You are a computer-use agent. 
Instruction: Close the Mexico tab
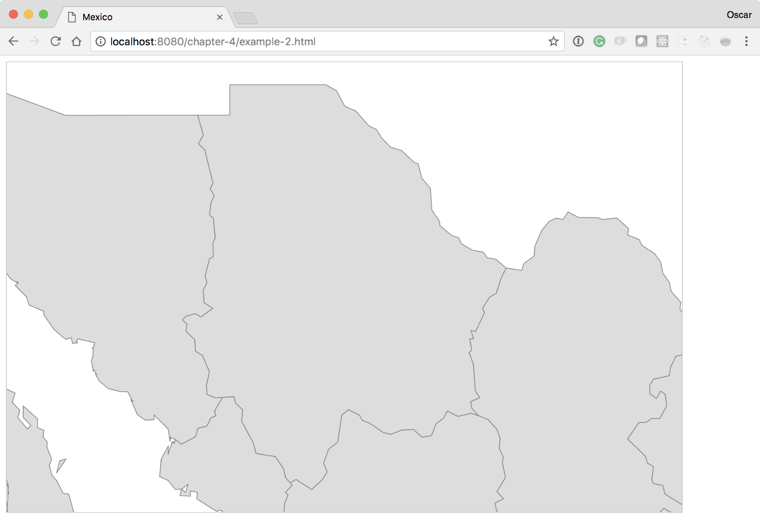click(x=220, y=17)
